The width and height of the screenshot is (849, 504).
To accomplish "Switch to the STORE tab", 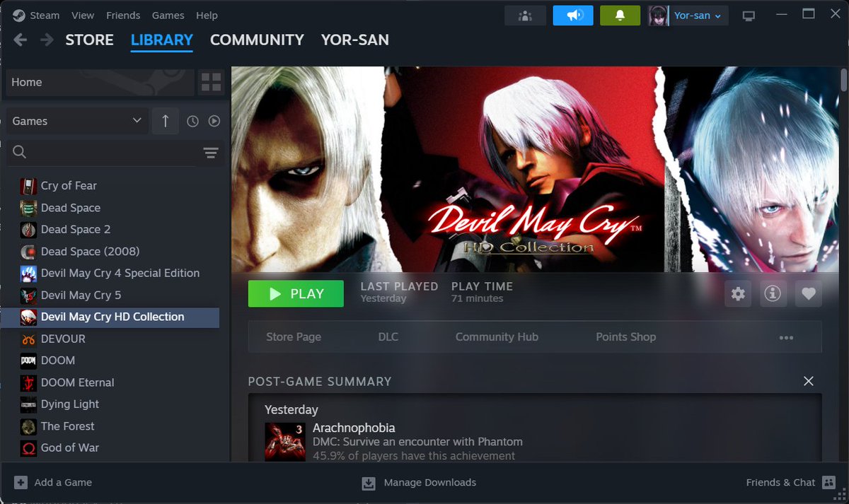I will (x=89, y=40).
